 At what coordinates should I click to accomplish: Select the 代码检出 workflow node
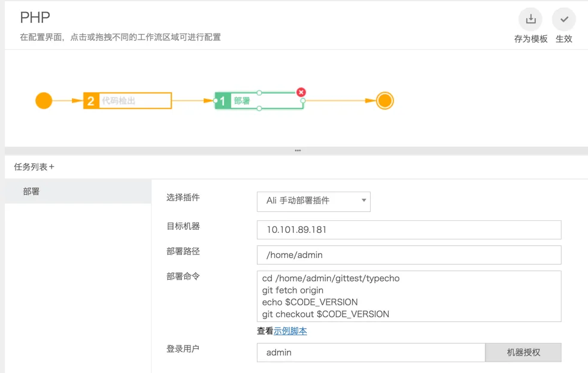(128, 101)
